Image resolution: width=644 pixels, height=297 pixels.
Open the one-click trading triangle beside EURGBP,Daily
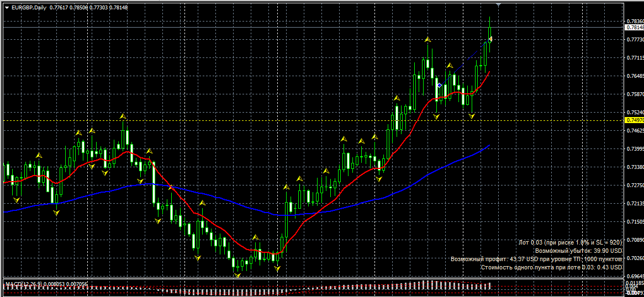coord(7,7)
